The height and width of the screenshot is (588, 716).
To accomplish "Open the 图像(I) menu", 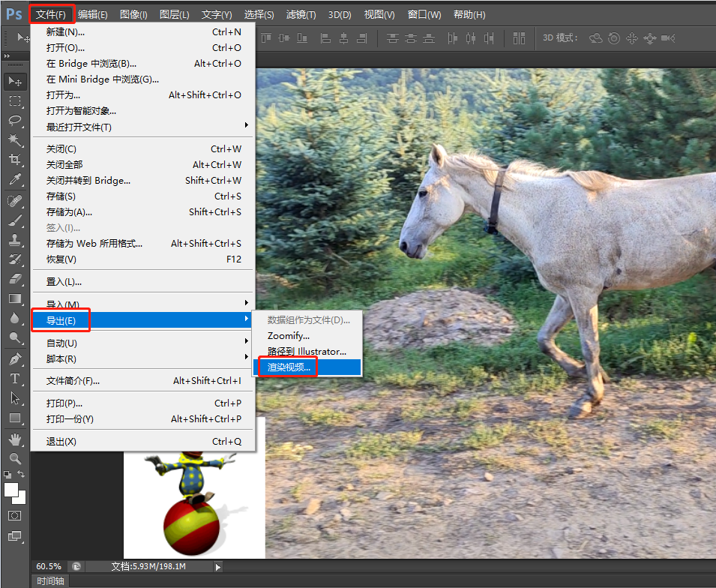I will click(133, 14).
